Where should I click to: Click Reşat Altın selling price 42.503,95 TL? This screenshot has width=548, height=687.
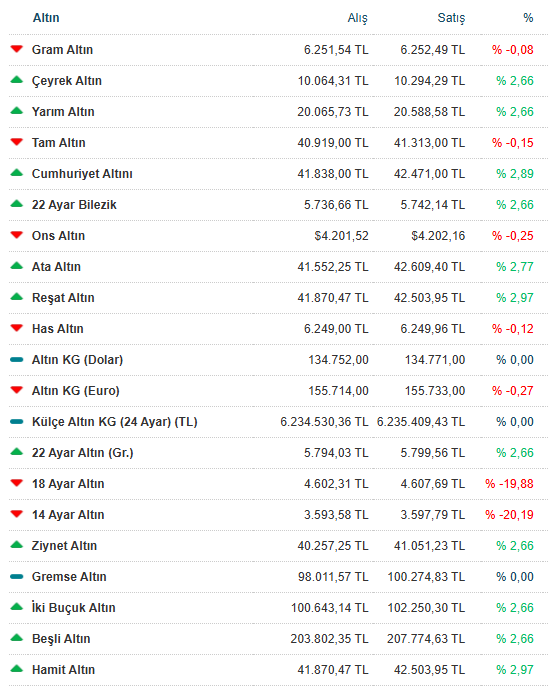(x=429, y=298)
